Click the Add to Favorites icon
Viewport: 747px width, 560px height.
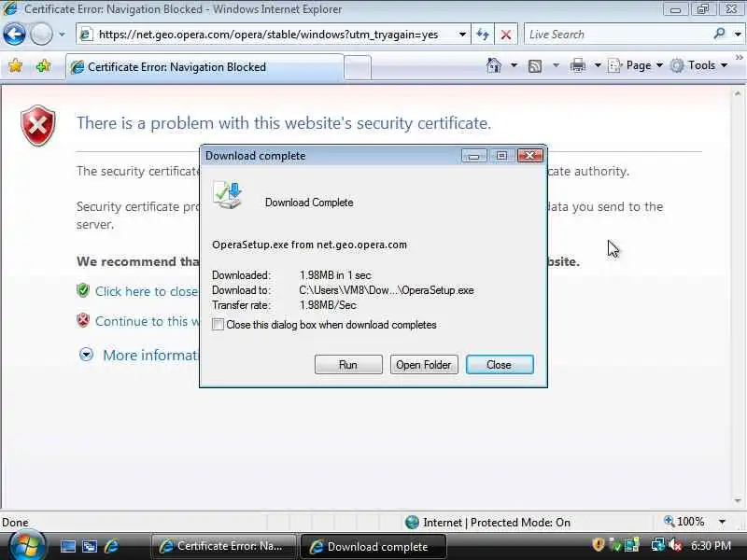[43, 65]
